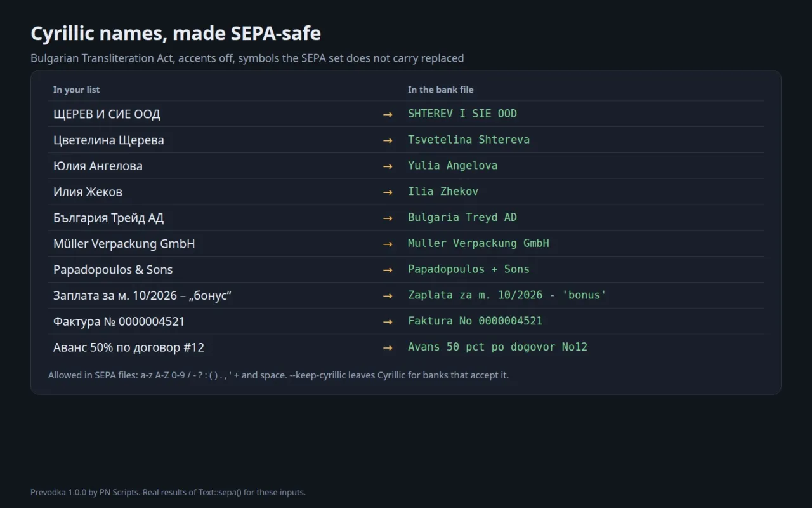812x508 pixels.
Task: Click the arrow beside Цветелина Щерева
Action: click(388, 140)
